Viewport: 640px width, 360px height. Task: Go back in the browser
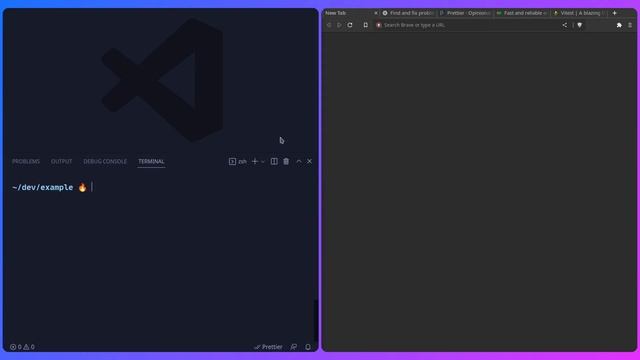[x=329, y=25]
